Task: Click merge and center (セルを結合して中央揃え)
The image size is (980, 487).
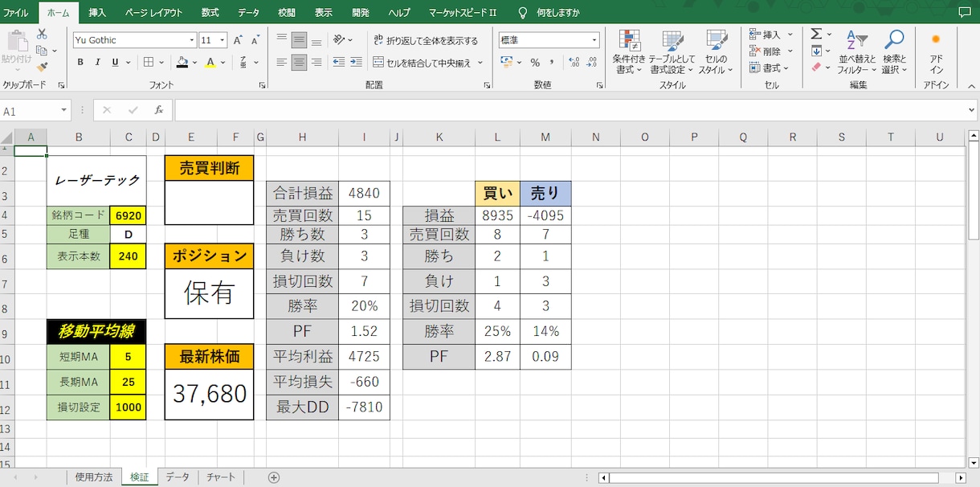Action: point(428,63)
